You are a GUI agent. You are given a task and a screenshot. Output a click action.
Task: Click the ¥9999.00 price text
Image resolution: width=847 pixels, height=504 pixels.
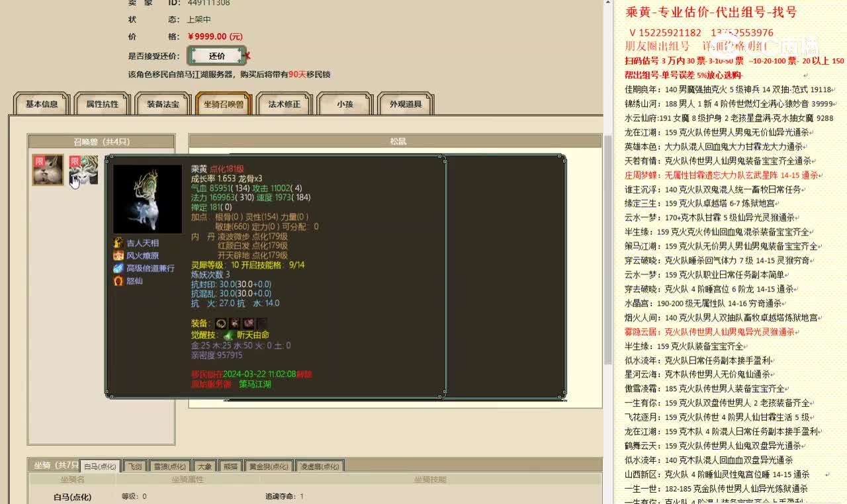216,36
